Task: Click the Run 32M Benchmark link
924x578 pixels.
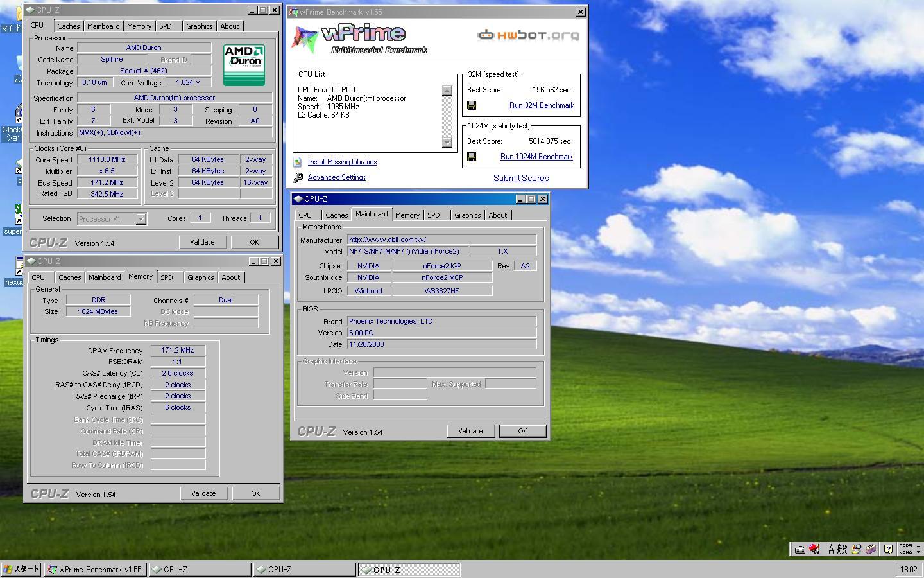Action: pos(542,105)
